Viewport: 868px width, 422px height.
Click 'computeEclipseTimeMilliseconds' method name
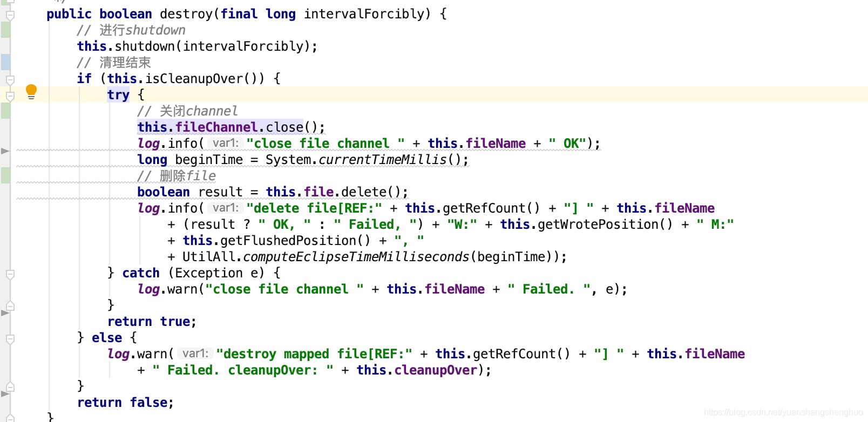point(356,257)
